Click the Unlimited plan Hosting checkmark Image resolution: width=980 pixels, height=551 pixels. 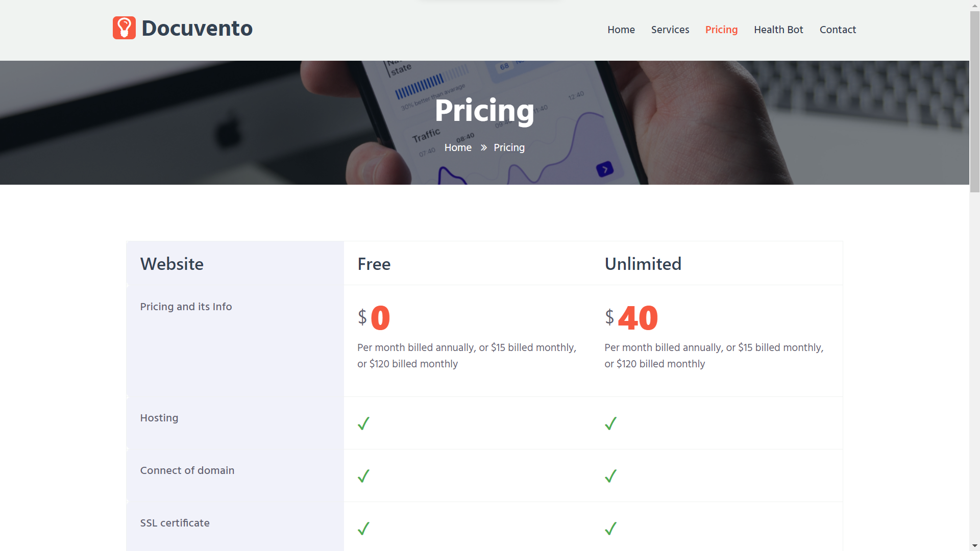pyautogui.click(x=610, y=423)
